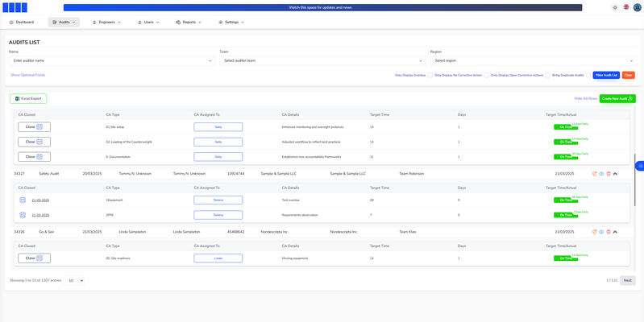This screenshot has width=644, height=322.
Task: Click Sally assignee for 0. Documentation
Action: [218, 157]
